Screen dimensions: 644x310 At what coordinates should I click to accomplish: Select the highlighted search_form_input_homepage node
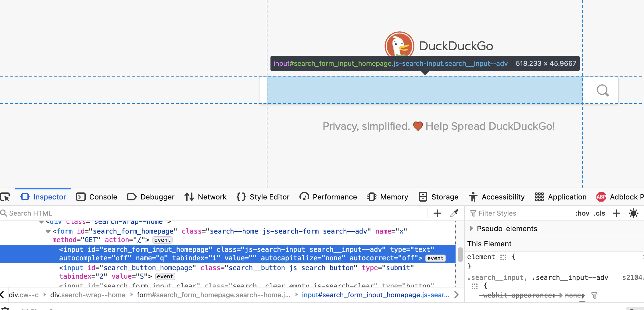[227, 254]
